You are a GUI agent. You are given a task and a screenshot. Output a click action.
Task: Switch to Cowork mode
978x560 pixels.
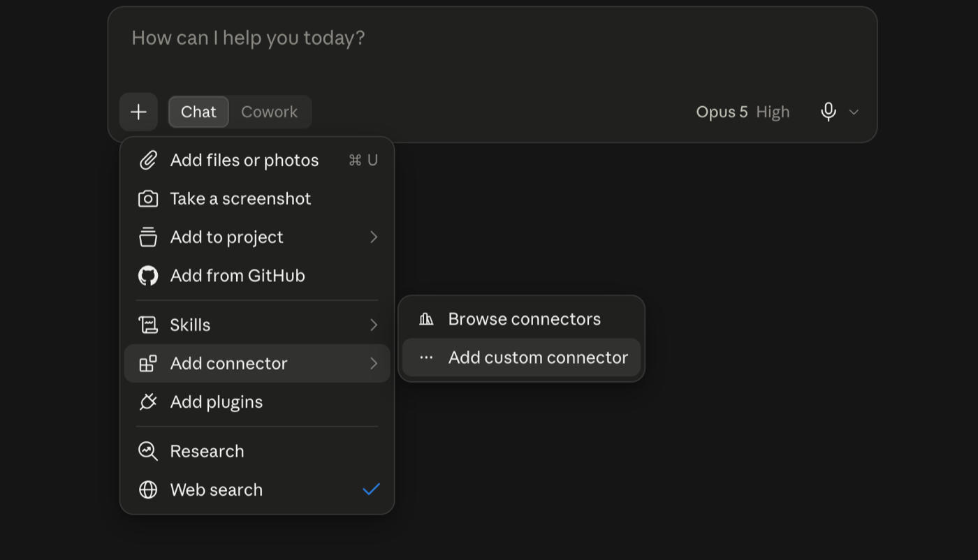tap(270, 112)
